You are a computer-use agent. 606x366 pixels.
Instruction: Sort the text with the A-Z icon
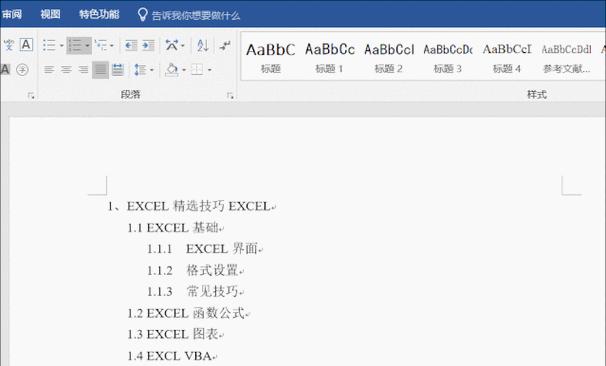tap(203, 46)
